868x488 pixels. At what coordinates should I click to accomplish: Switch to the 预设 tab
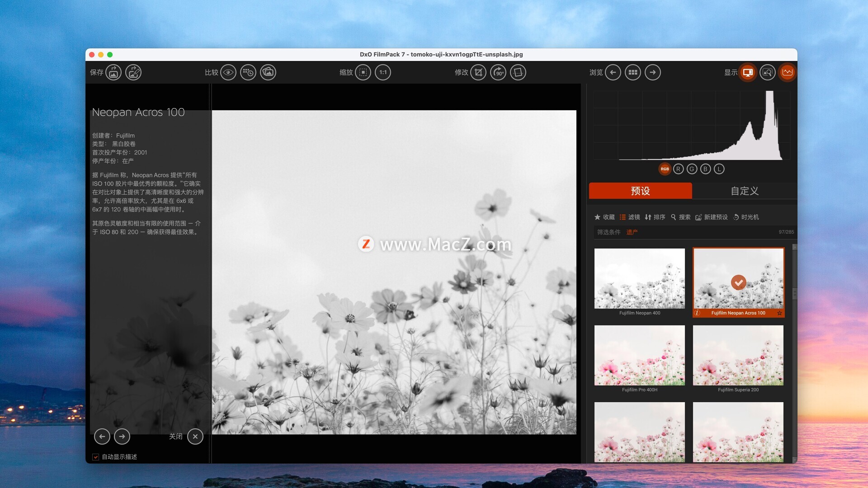640,191
